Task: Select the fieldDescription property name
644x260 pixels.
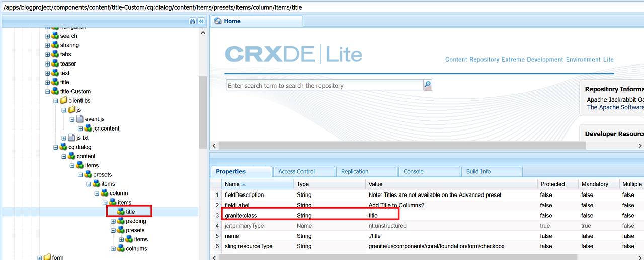Action: point(244,195)
